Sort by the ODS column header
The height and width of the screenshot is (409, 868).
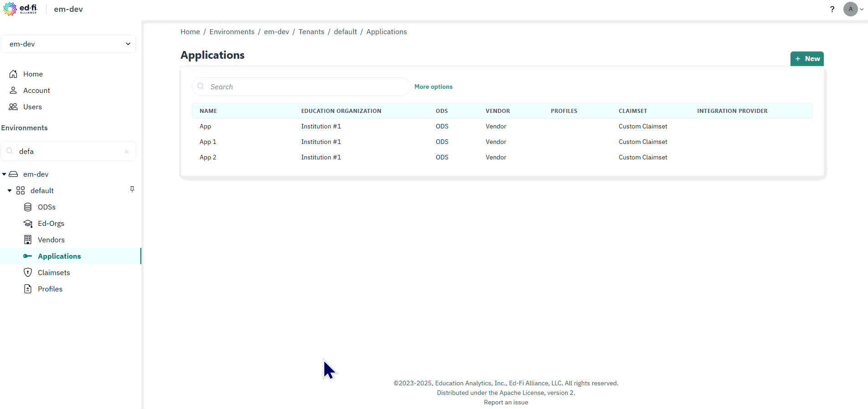pyautogui.click(x=442, y=111)
